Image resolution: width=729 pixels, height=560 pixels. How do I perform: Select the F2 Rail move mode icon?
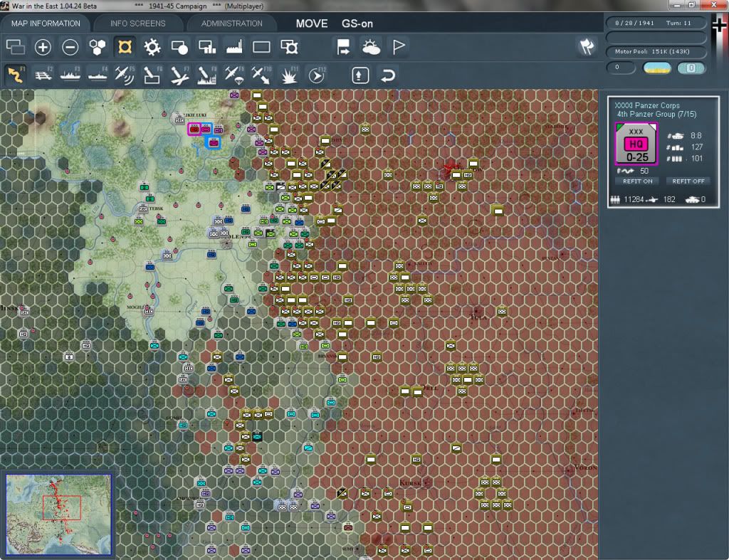(x=43, y=75)
